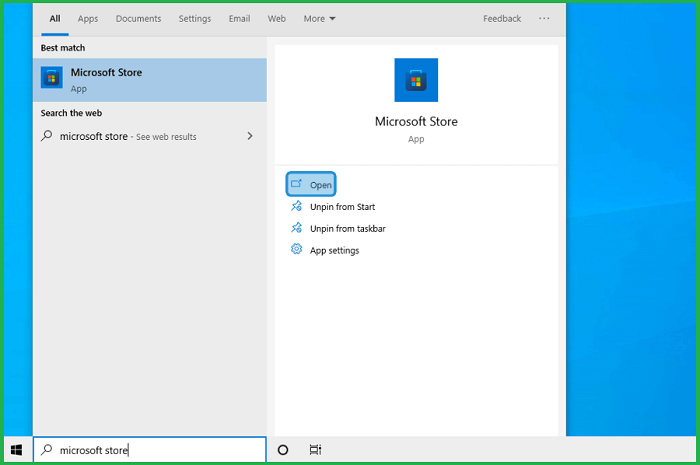The height and width of the screenshot is (465, 700).
Task: Switch to the Settings tab
Action: [195, 19]
